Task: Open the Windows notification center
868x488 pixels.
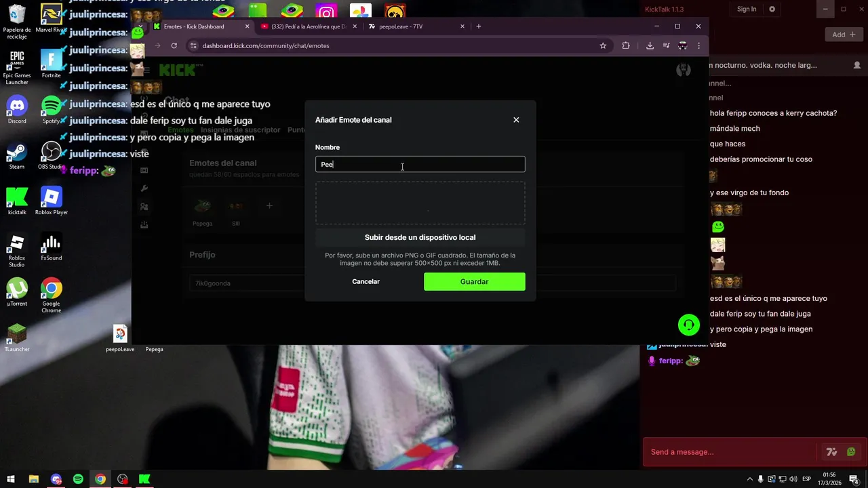Action: click(x=854, y=479)
